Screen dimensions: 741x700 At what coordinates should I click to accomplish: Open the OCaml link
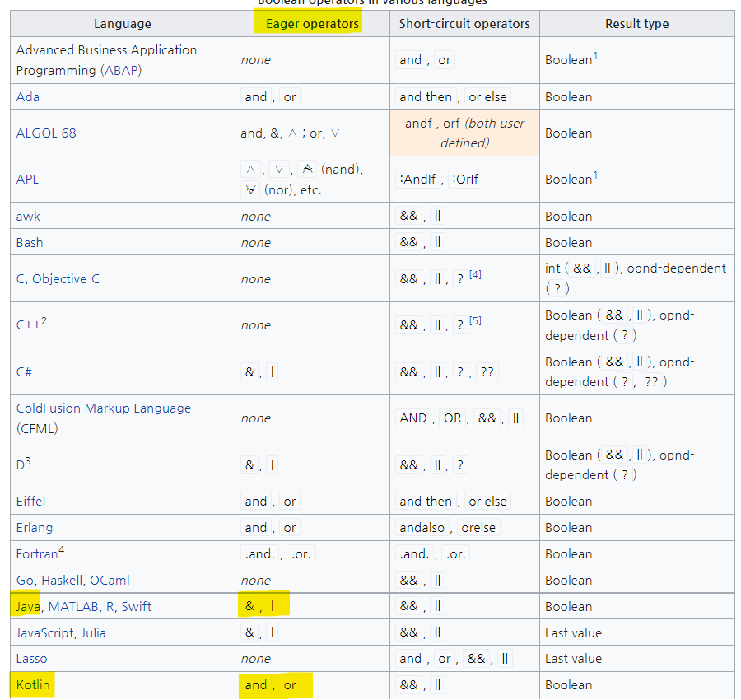pos(110,581)
